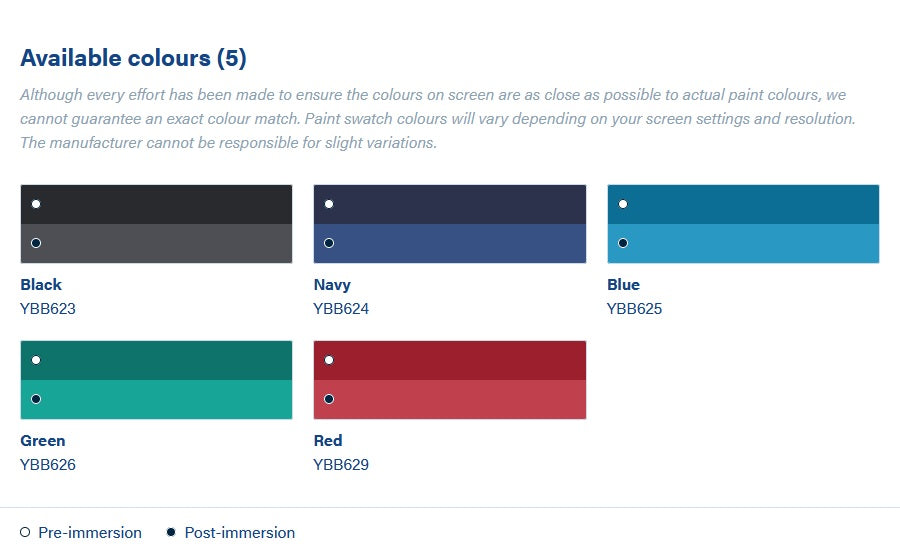This screenshot has height=556, width=900.
Task: Click the Black pre-immersion white dot marker
Action: pyautogui.click(x=36, y=204)
